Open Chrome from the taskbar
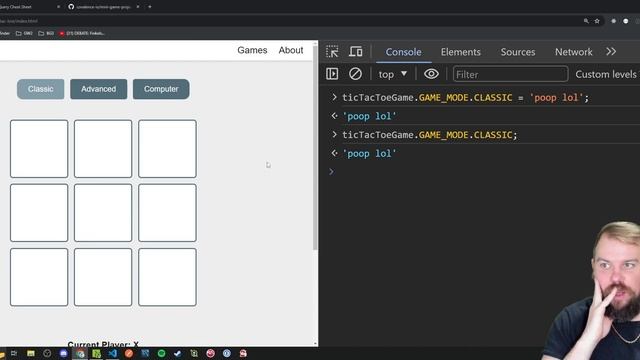This screenshot has height=360, width=640. pos(80,353)
